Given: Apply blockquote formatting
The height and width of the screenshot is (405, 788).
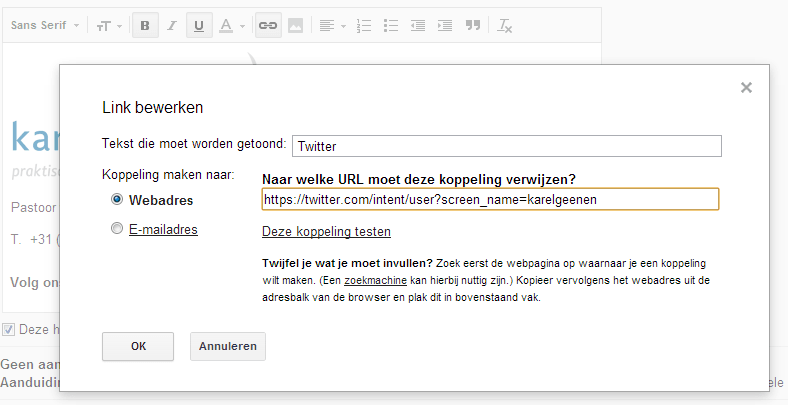Looking at the screenshot, I should click(x=472, y=26).
